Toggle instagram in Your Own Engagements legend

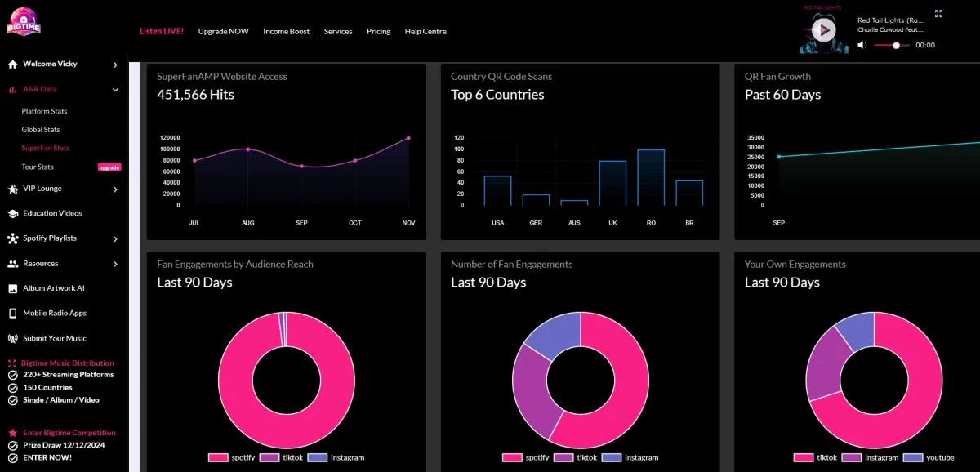pyautogui.click(x=870, y=458)
